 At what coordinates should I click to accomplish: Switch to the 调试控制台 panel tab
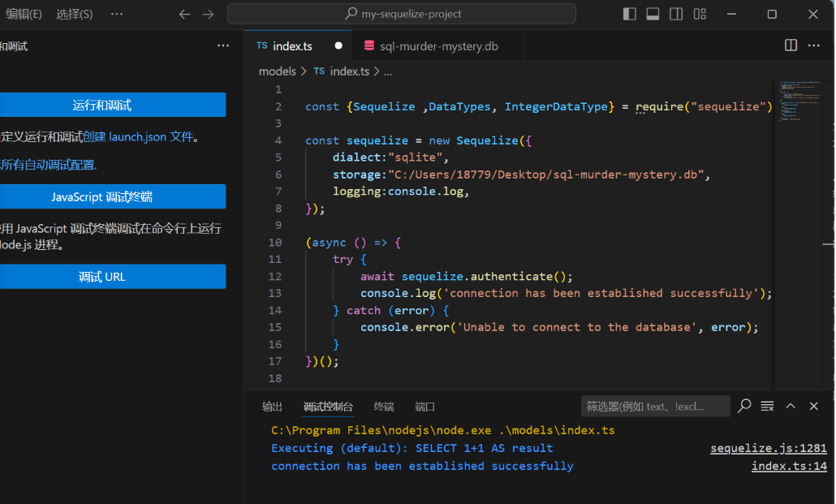tap(328, 407)
